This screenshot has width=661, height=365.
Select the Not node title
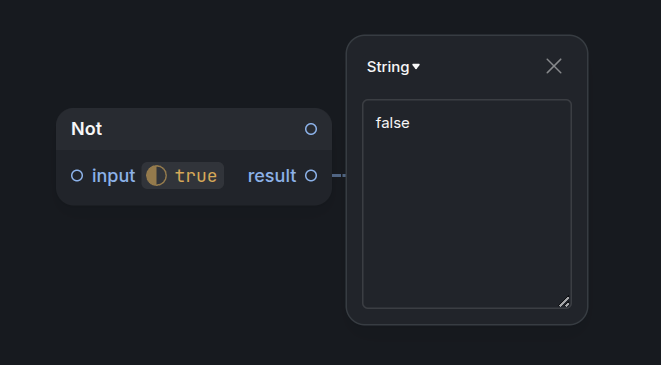[86, 129]
